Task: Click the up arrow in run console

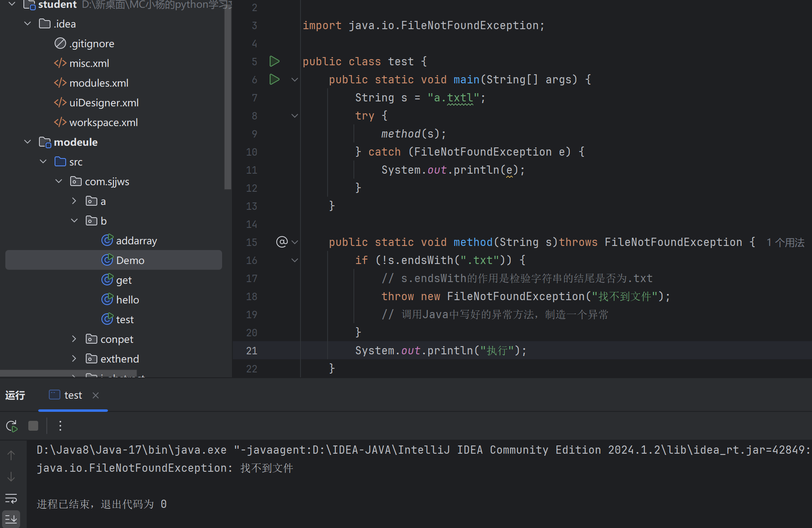Action: (11, 455)
